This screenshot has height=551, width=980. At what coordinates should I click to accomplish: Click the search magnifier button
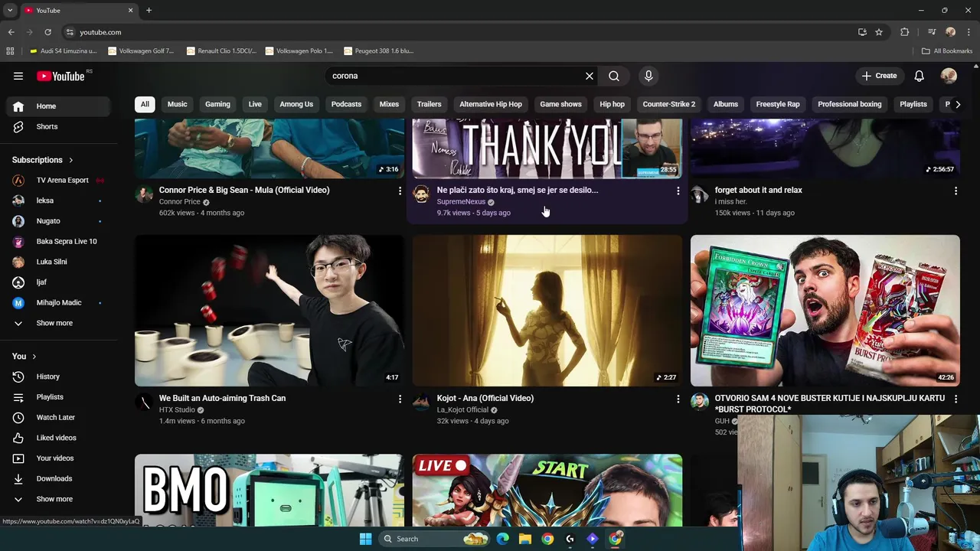[614, 76]
